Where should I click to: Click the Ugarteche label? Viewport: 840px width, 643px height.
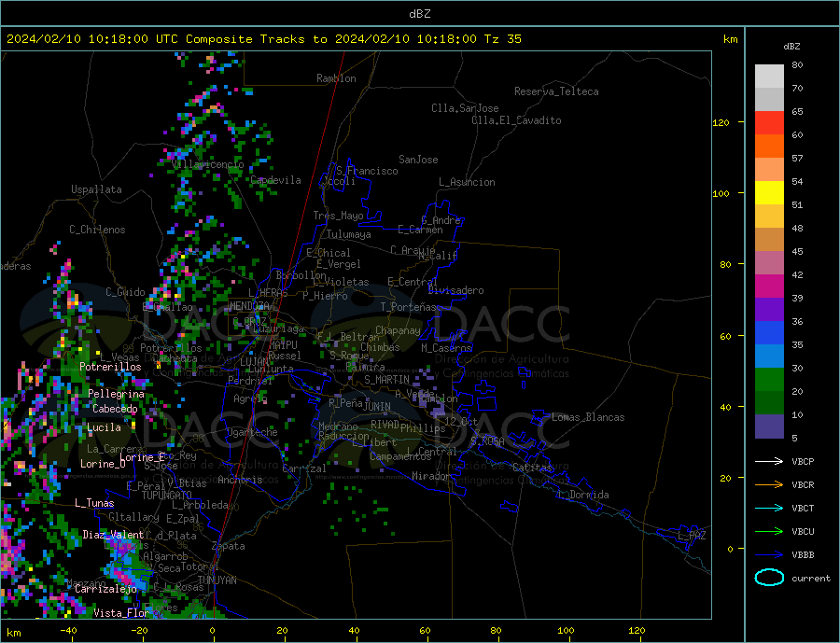coord(252,432)
